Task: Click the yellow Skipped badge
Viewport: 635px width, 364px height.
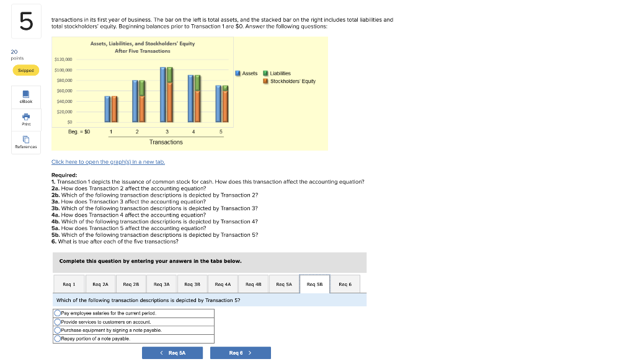Action: tap(25, 70)
